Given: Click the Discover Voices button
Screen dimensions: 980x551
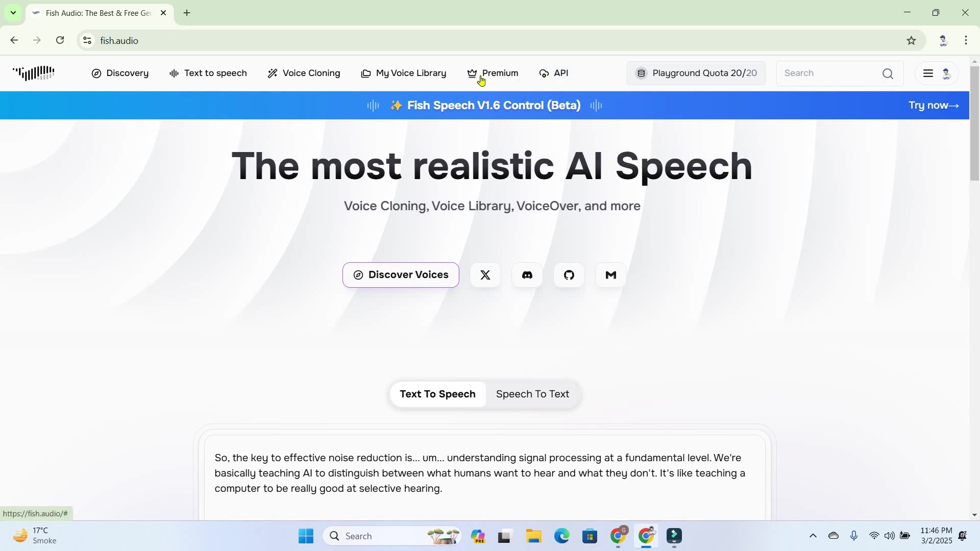Looking at the screenshot, I should coord(401,275).
